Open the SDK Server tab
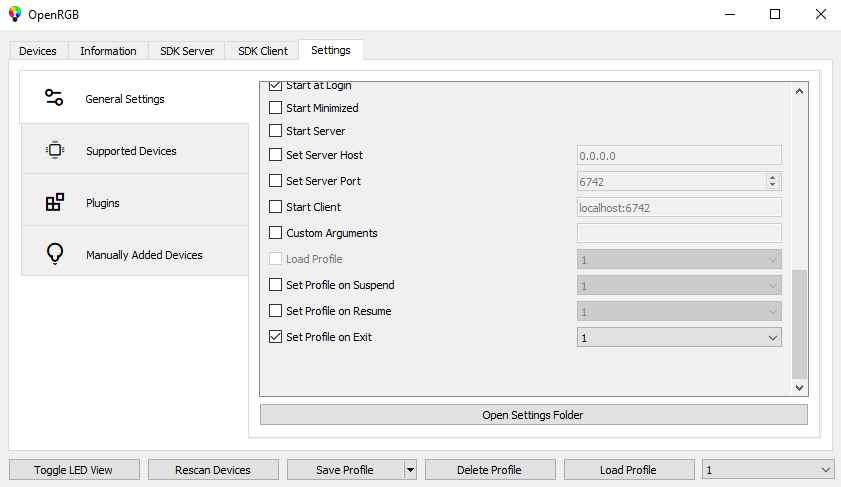841x487 pixels. [187, 51]
